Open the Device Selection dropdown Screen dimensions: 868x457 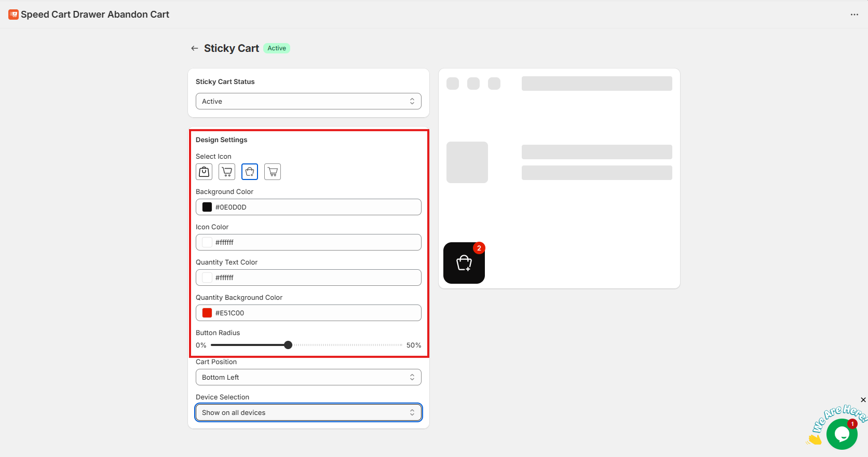click(308, 412)
